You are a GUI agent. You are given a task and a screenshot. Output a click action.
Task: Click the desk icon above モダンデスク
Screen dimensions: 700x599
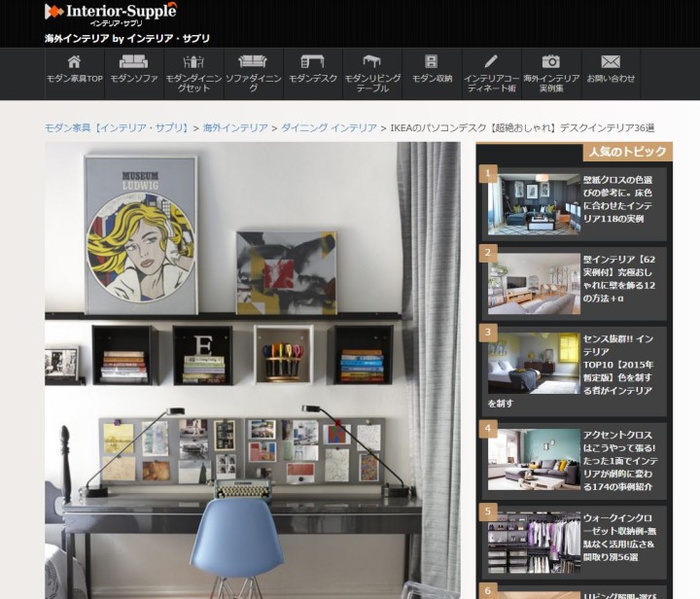312,61
